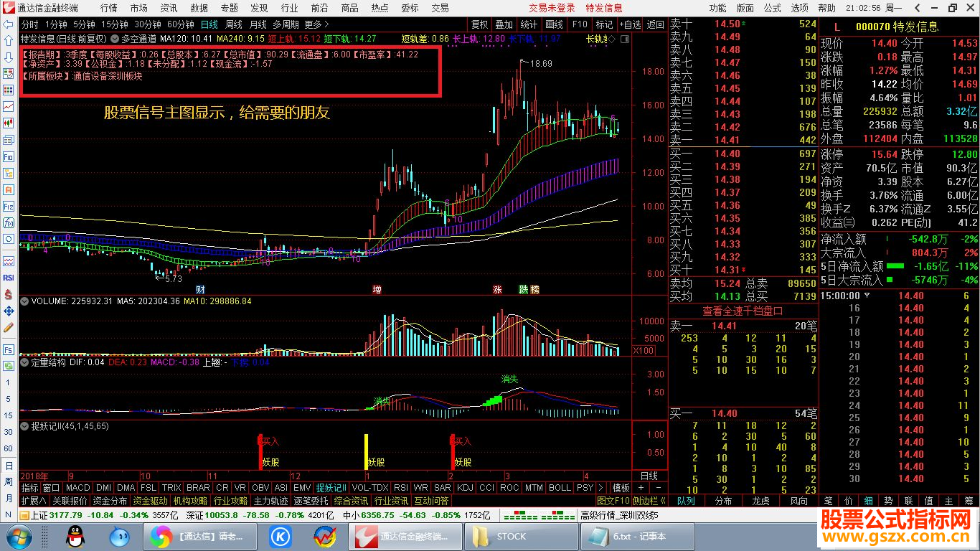Switch chart to 60分钟 period
This screenshot has height=551, width=980.
181,24
